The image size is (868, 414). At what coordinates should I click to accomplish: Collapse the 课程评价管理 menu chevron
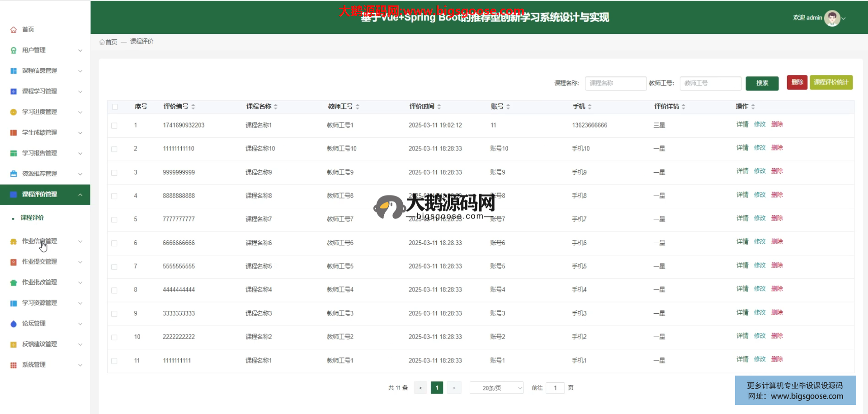80,195
